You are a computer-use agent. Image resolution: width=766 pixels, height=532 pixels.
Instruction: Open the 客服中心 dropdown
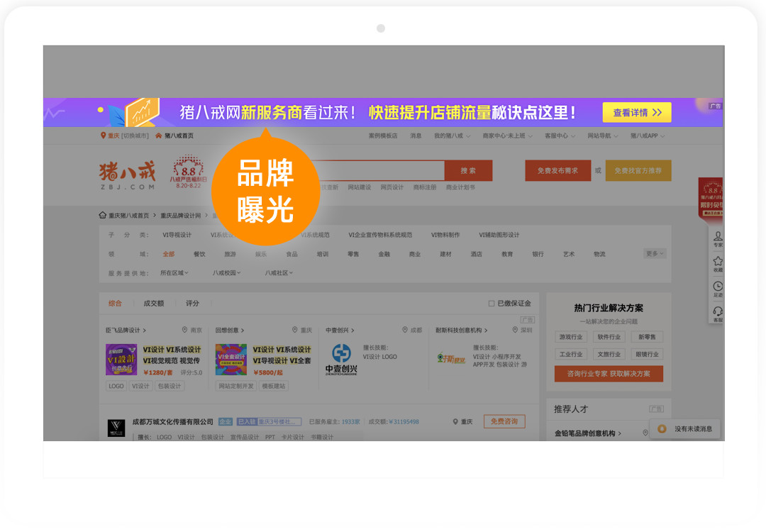coord(560,135)
